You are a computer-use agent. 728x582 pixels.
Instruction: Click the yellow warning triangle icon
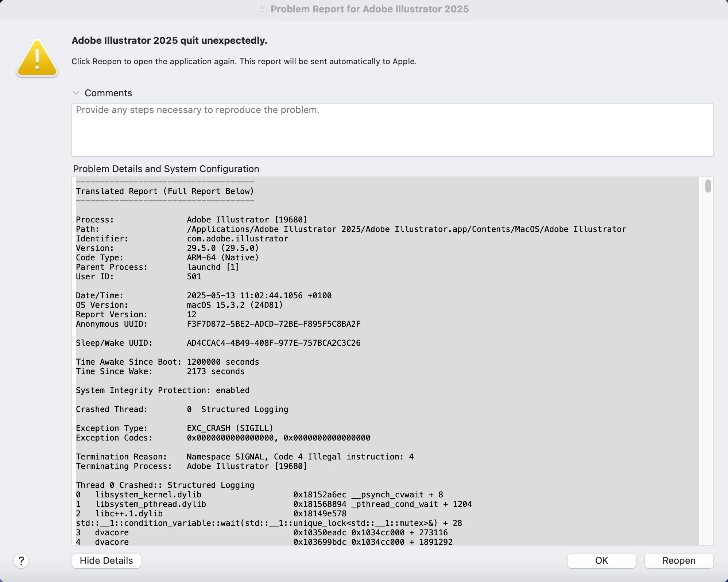point(37,58)
